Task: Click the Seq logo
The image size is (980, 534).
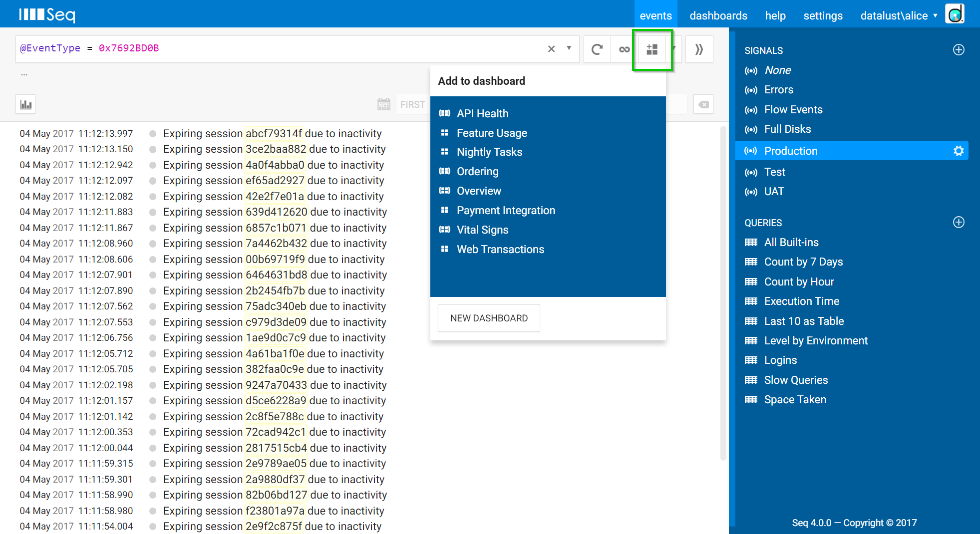Action: tap(47, 14)
